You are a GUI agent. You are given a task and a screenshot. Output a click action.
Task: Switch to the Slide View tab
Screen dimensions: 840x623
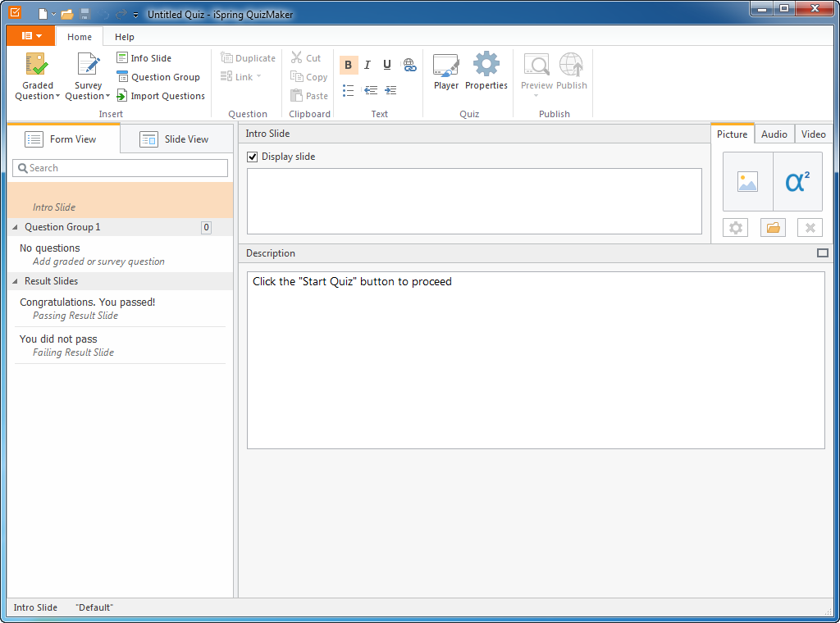point(176,139)
